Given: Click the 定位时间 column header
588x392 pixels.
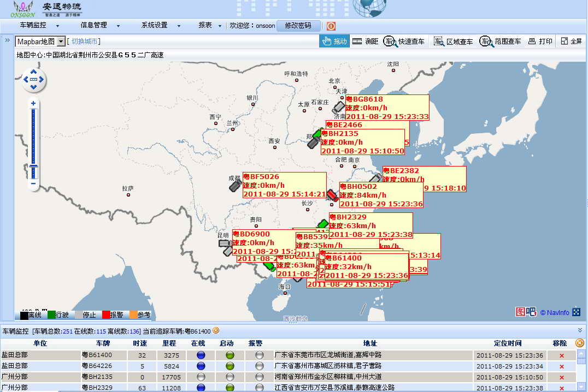Looking at the screenshot, I should [507, 343].
